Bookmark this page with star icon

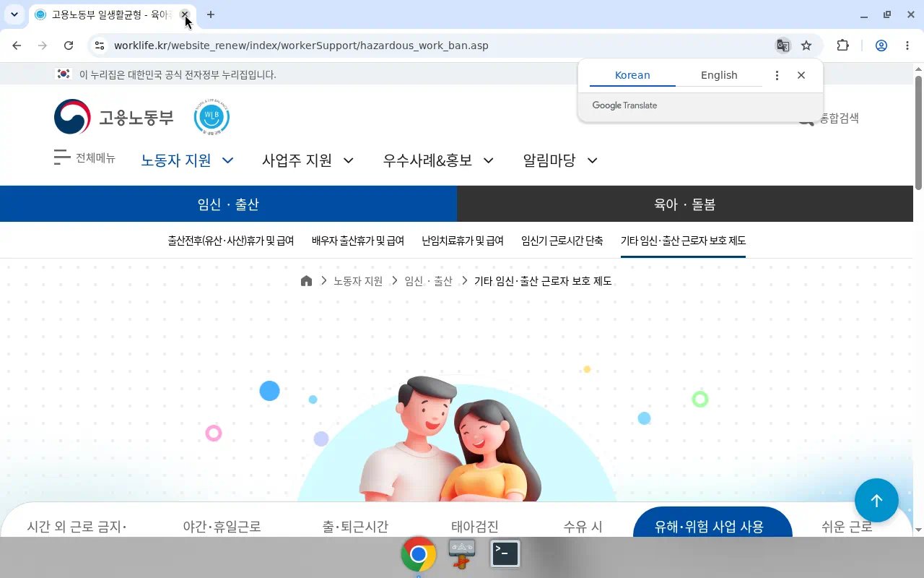click(806, 46)
